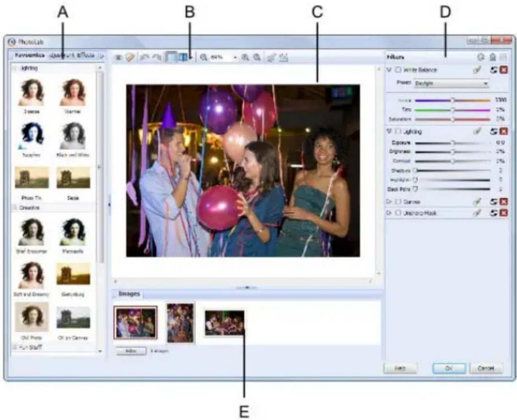Viewport: 517px width, 420px height.
Task: Click the tab scroll arrow after Effects
Action: click(102, 56)
